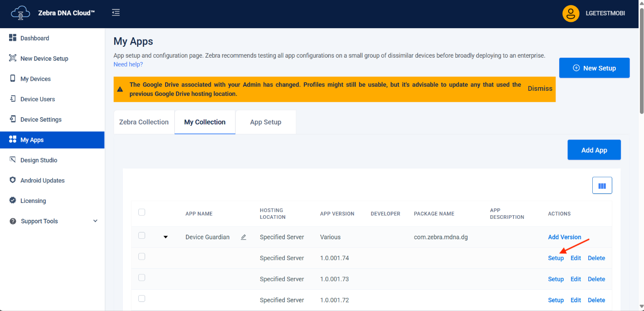Click Setup for version 1.0.001.74
Image resolution: width=644 pixels, height=311 pixels.
coord(556,258)
